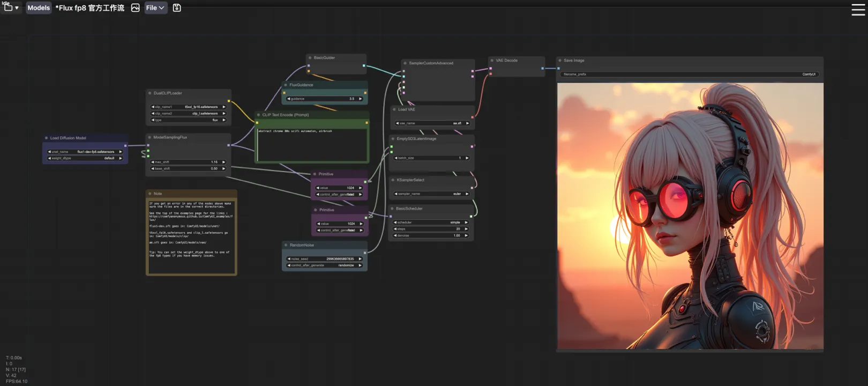Click the image gallery icon in top bar

(x=135, y=8)
